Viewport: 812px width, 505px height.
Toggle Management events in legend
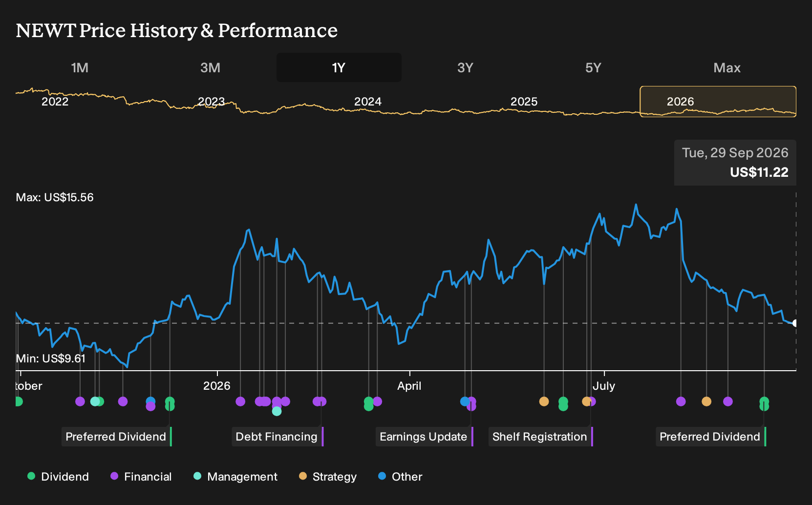pos(235,477)
